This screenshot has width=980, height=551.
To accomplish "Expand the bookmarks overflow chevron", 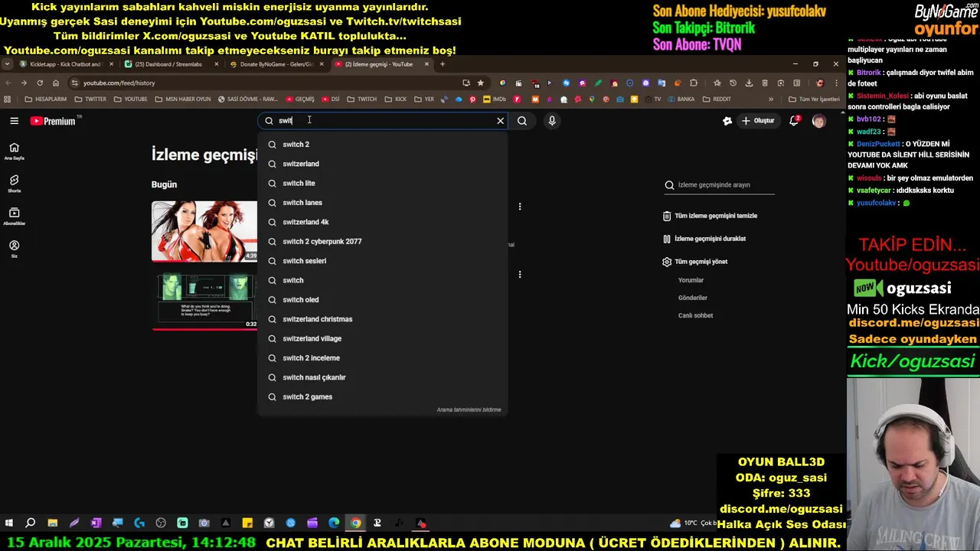I will (771, 99).
